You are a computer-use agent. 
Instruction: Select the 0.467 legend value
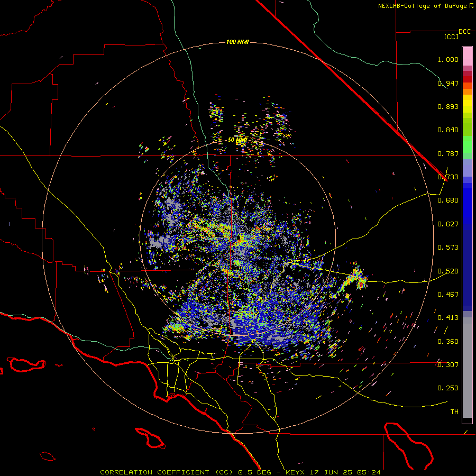pos(448,295)
